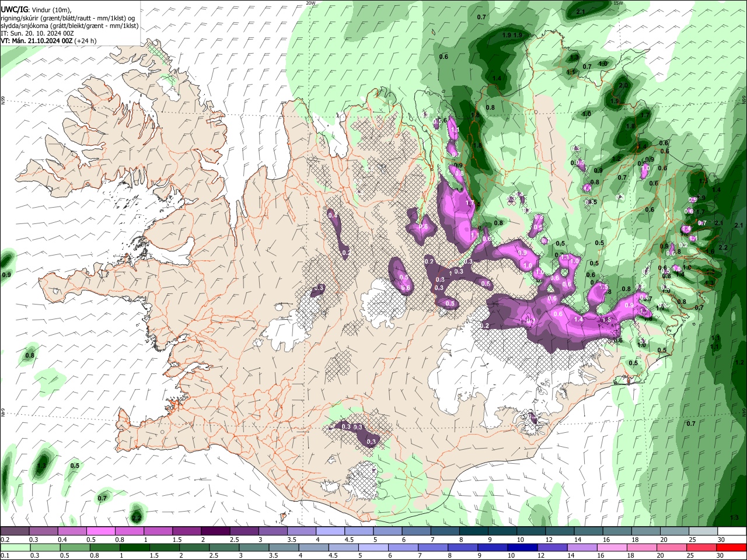Click the 15W longitude label
This screenshot has width=747, height=560.
pyautogui.click(x=618, y=3)
